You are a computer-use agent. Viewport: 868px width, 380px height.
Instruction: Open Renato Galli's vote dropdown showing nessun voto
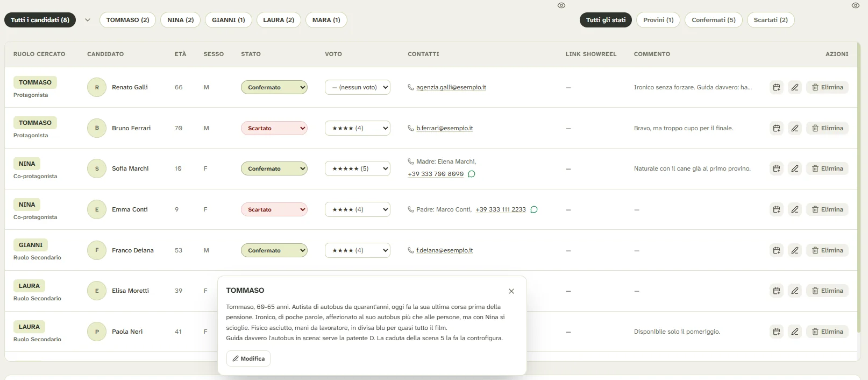358,87
